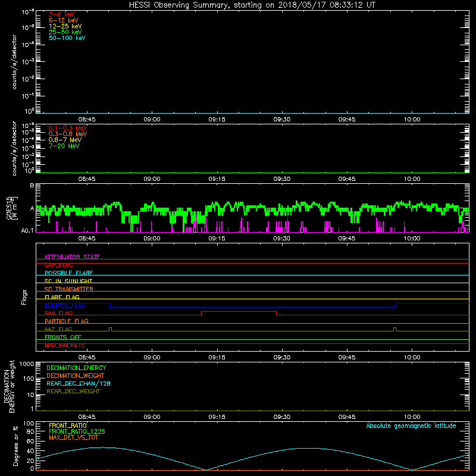Select the cyan 50-100 keV legend label
The width and height of the screenshot is (476, 476).
click(x=67, y=38)
